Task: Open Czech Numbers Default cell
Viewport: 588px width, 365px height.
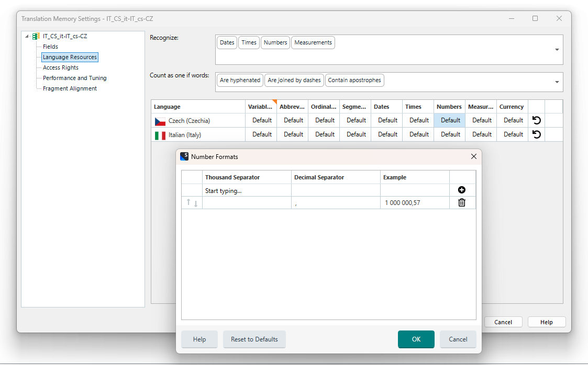Action: click(450, 120)
